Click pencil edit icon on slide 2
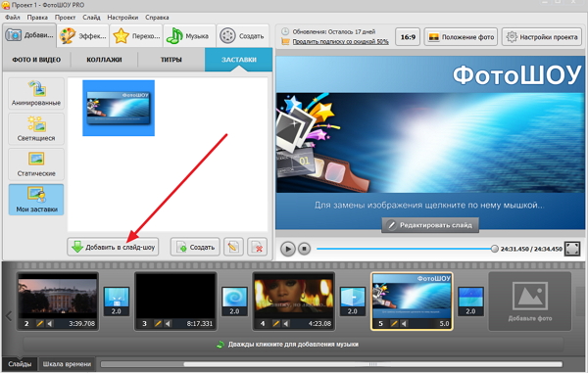588x373 pixels. click(40, 324)
